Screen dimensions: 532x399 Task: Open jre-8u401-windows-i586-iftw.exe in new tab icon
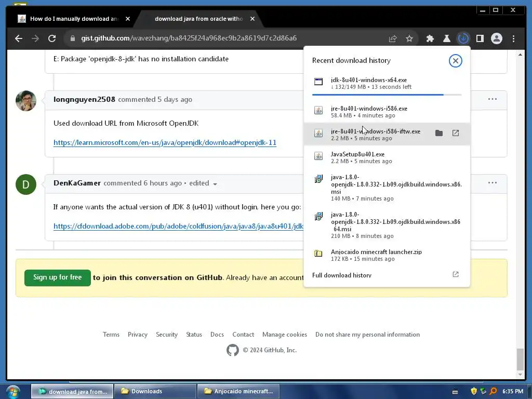pyautogui.click(x=455, y=133)
